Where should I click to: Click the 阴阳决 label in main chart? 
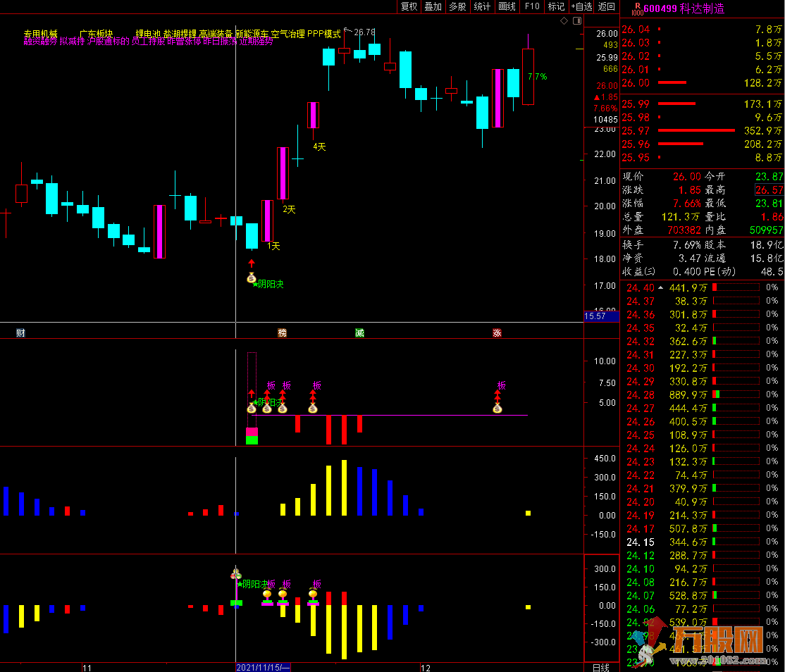[x=271, y=284]
